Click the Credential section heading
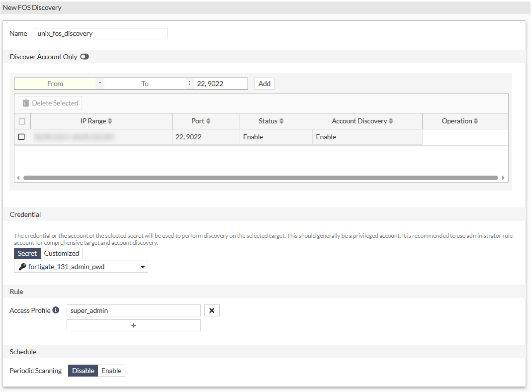532x392 pixels. click(25, 214)
